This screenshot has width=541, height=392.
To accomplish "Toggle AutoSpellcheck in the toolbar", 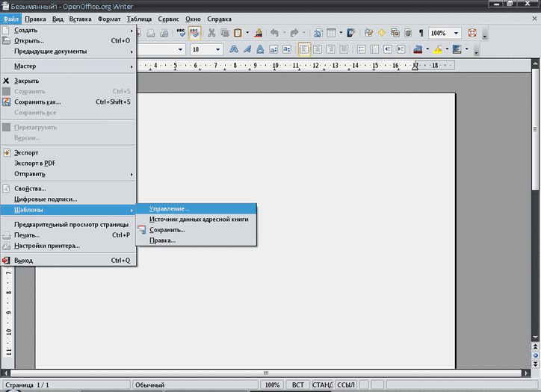I will coord(194,33).
